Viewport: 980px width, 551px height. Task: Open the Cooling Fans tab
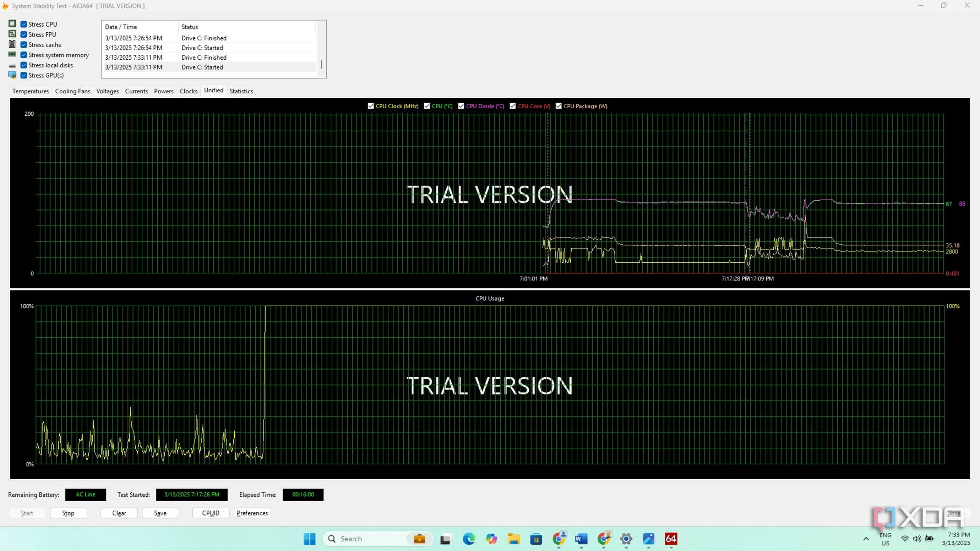[x=72, y=91]
